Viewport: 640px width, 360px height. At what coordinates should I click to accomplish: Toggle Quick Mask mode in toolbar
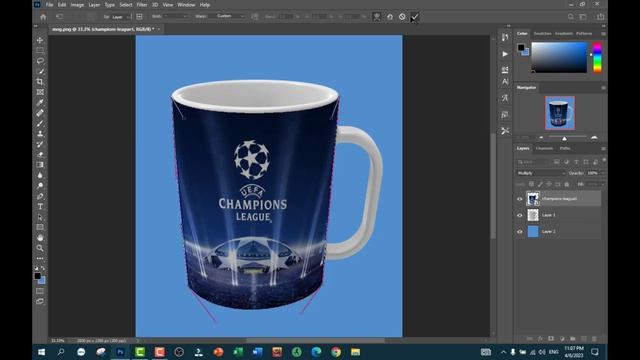[40, 291]
